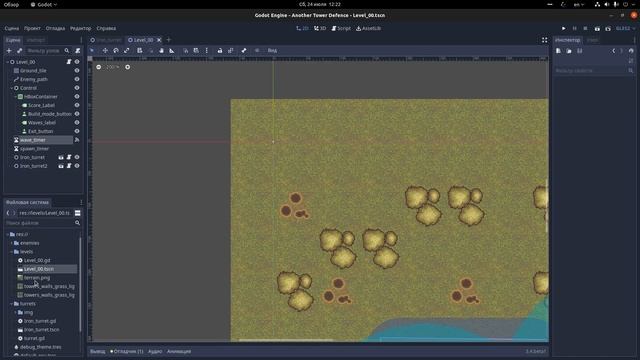
Task: Collapse the HBoxContainer node
Action: coord(16,97)
